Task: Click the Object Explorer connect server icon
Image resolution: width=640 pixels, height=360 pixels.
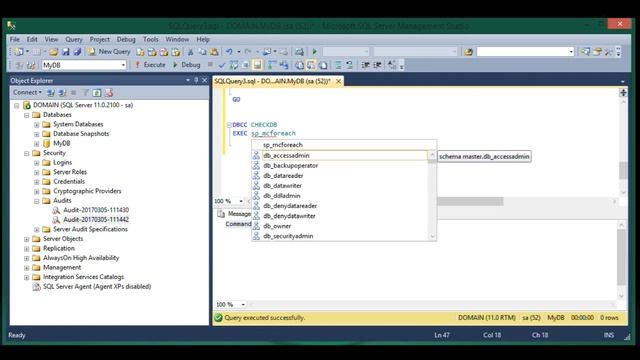Action: point(51,93)
